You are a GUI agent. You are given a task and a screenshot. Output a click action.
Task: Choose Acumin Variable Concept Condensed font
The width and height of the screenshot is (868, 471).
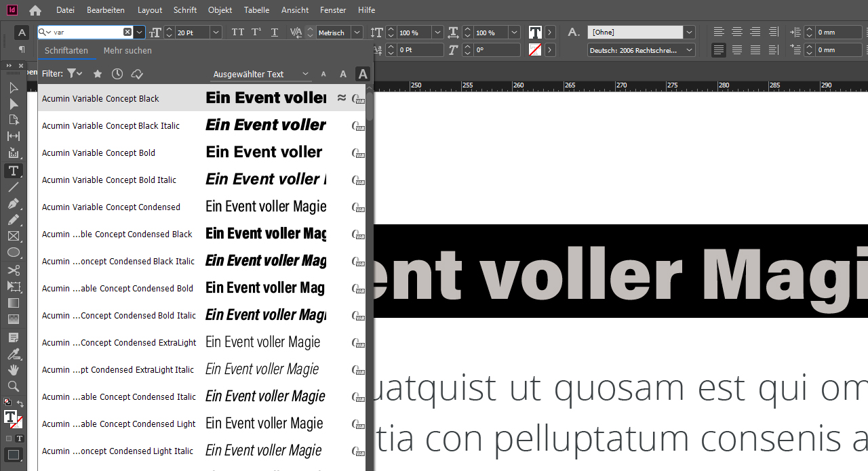point(201,207)
